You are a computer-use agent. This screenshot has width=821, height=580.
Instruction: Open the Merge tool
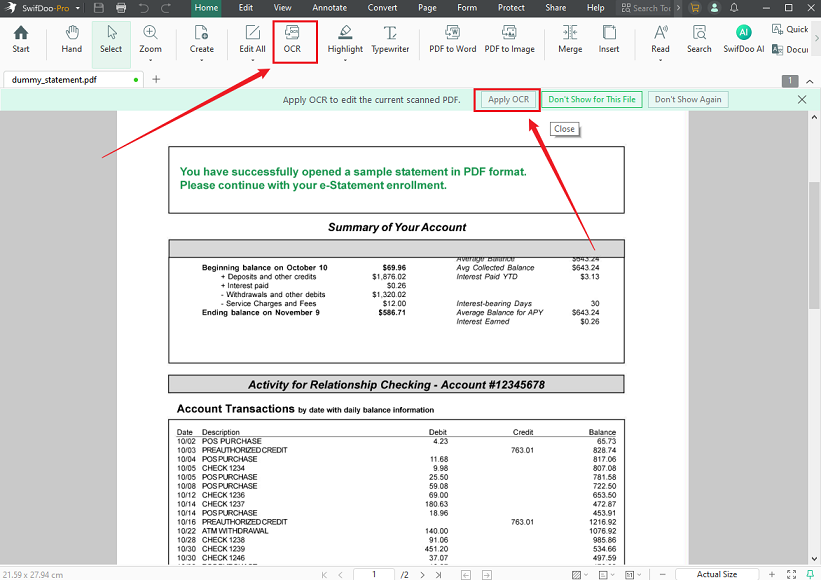tap(570, 39)
